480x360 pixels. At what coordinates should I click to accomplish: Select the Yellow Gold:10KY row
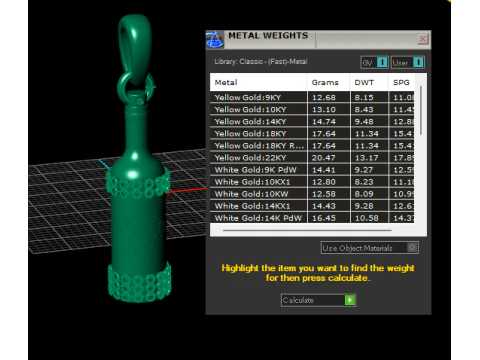pyautogui.click(x=312, y=109)
